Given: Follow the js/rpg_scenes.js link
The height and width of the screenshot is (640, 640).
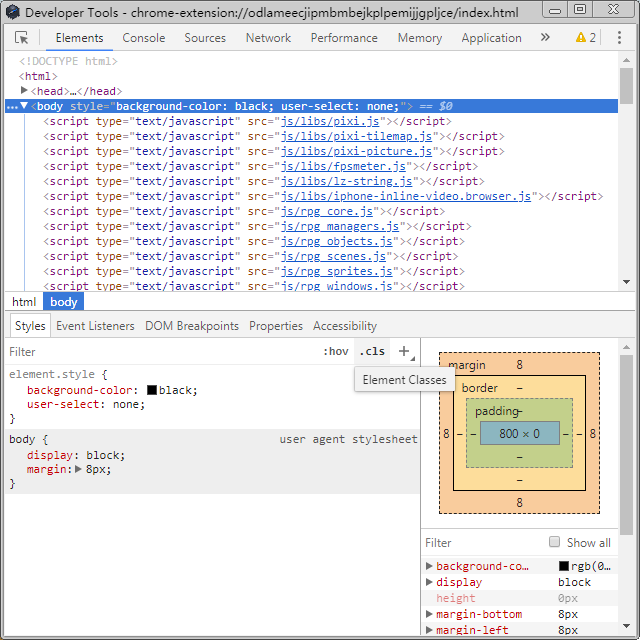Looking at the screenshot, I should (333, 256).
